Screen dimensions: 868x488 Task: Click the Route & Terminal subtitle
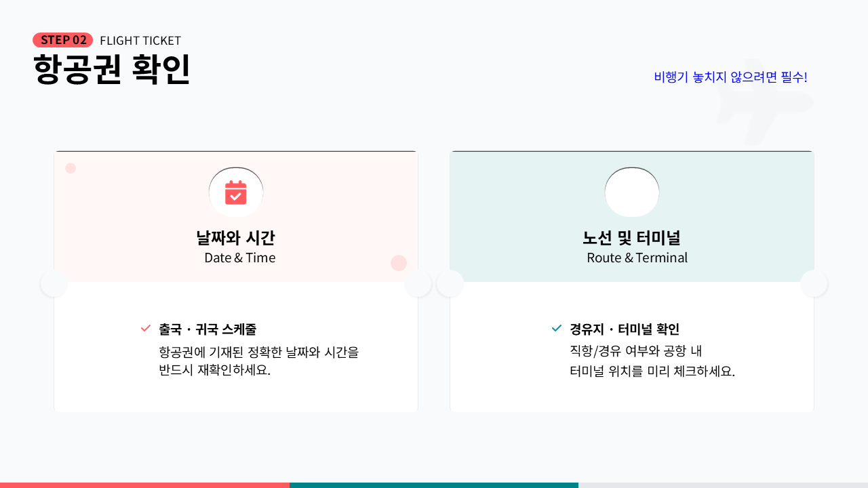[x=637, y=258]
